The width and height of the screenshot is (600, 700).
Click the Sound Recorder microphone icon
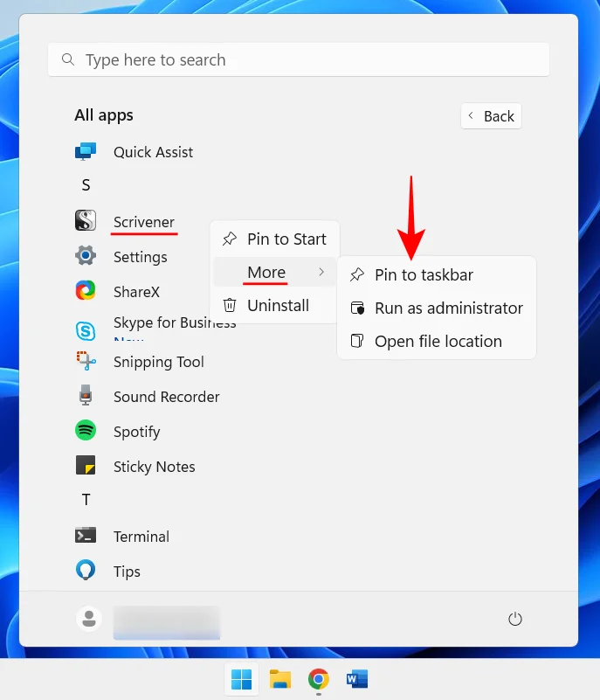[86, 396]
